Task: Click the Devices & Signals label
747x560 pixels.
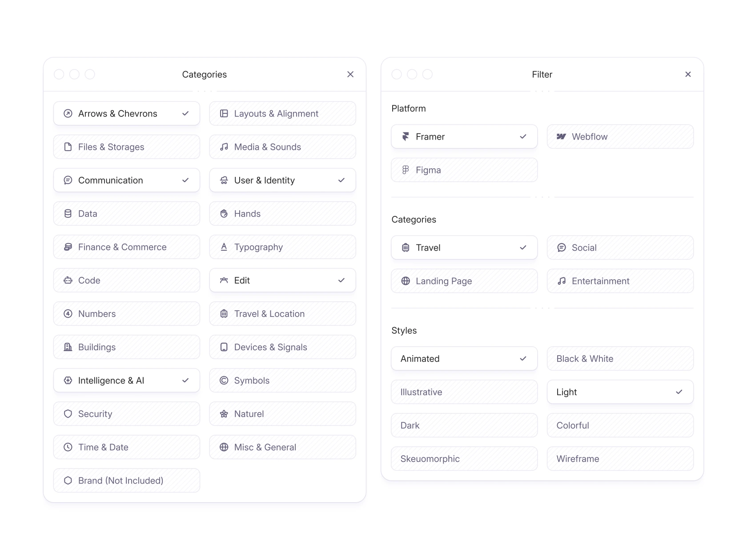Action: click(270, 347)
